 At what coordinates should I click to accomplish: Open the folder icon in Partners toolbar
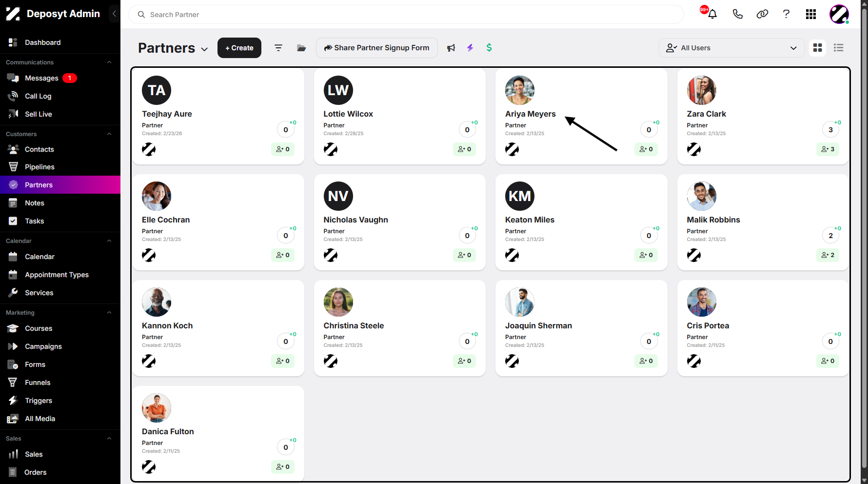301,48
